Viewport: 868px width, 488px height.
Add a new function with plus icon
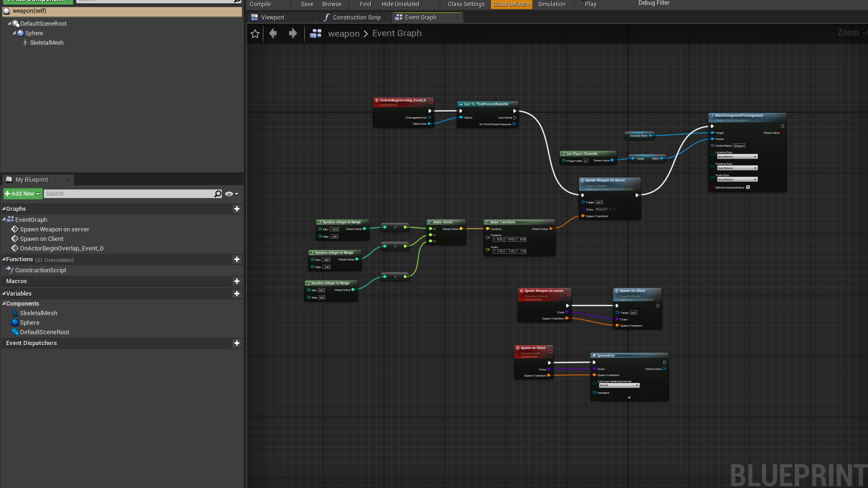pos(237,259)
